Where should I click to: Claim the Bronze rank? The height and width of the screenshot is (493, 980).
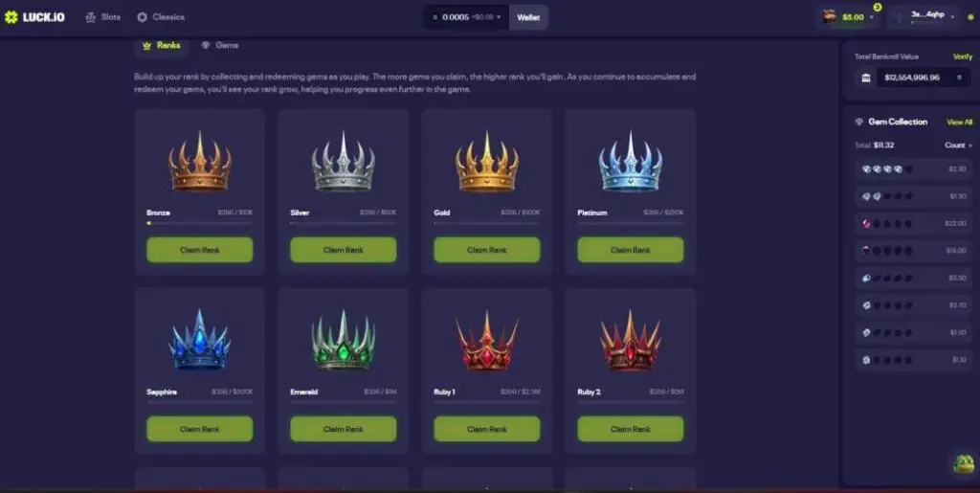click(200, 249)
